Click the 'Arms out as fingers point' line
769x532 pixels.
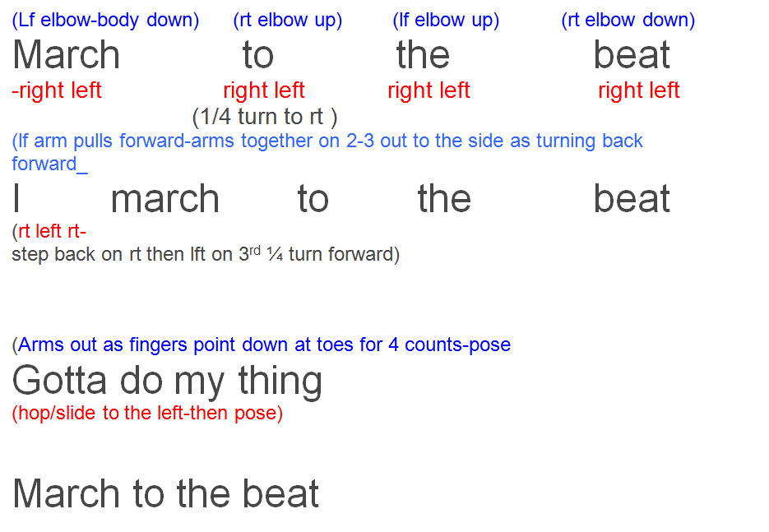pos(262,345)
